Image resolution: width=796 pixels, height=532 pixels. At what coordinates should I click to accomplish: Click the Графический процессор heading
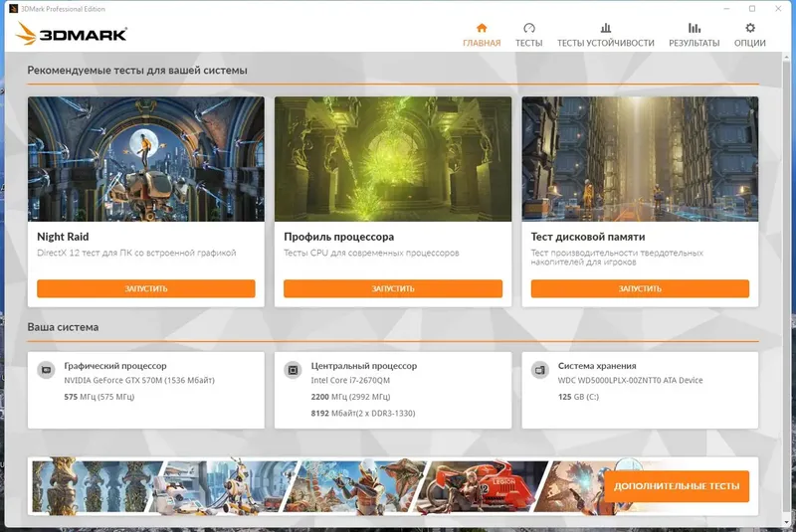click(115, 366)
